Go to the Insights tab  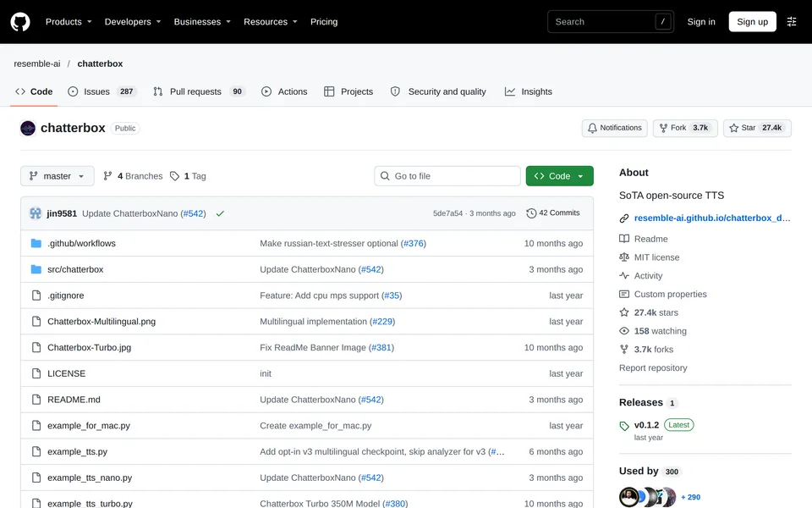coord(529,91)
